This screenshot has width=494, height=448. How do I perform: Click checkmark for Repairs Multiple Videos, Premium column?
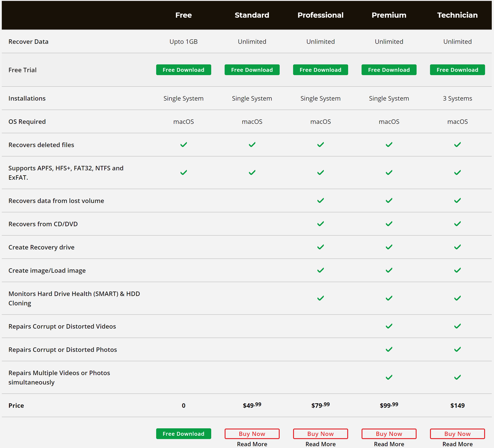pos(389,377)
